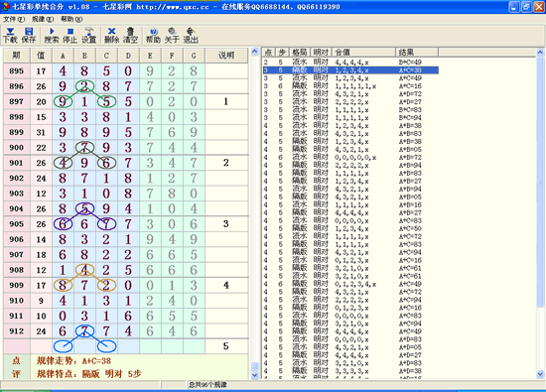Select the row with 合值 1,1,1,1,1,x

350,86
